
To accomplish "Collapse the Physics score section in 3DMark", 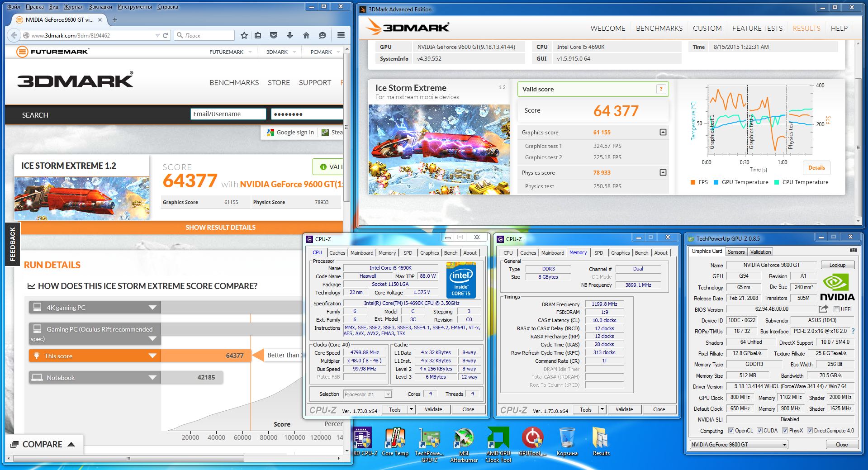I will 663,172.
